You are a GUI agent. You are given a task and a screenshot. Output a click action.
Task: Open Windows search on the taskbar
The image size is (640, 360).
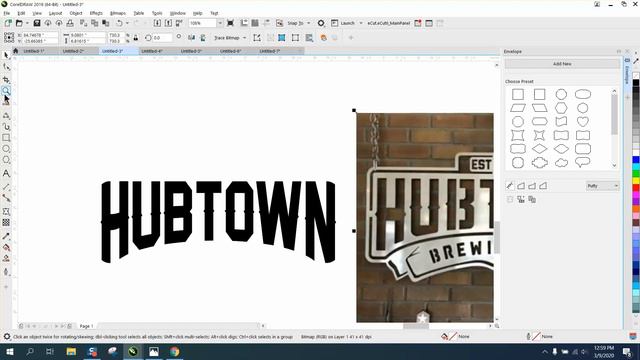[30, 351]
